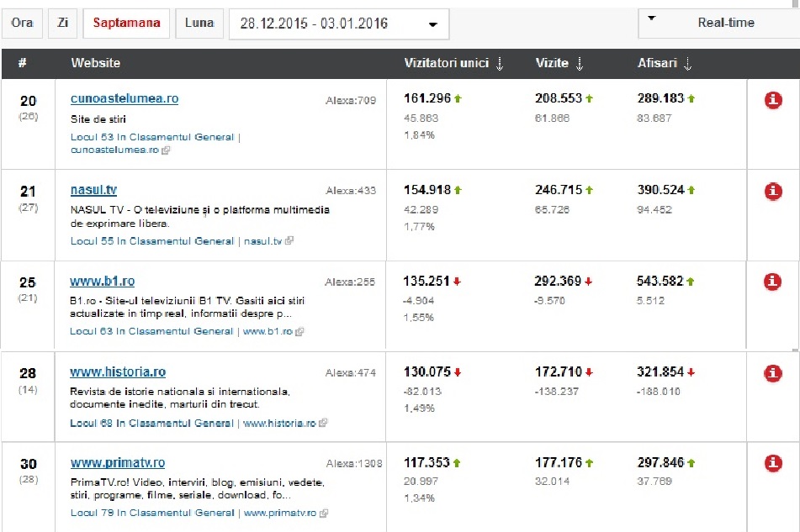Screen dimensions: 800x532
Task: Click unique visitors value 117.353
Action: [x=427, y=462]
